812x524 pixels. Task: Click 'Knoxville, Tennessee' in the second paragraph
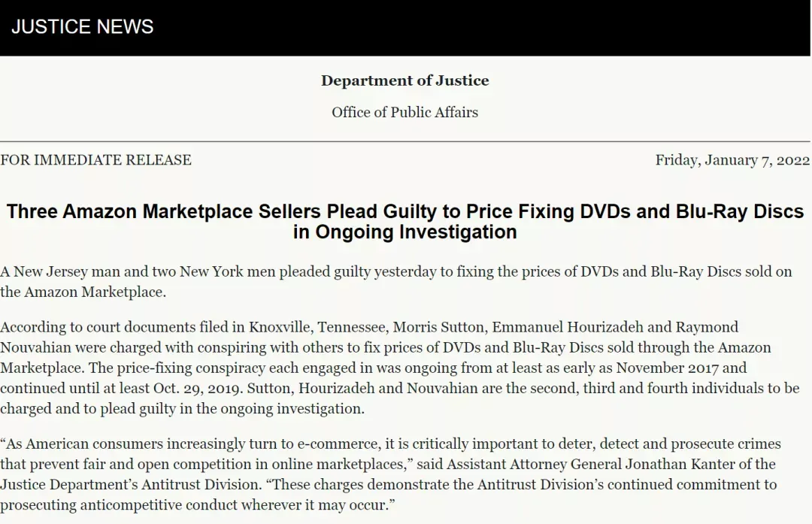pos(317,327)
